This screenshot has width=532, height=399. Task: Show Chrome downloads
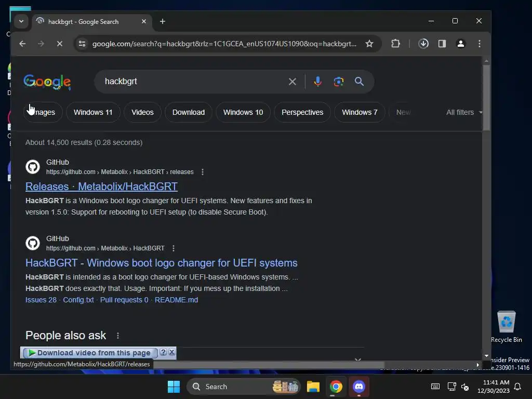(x=423, y=44)
